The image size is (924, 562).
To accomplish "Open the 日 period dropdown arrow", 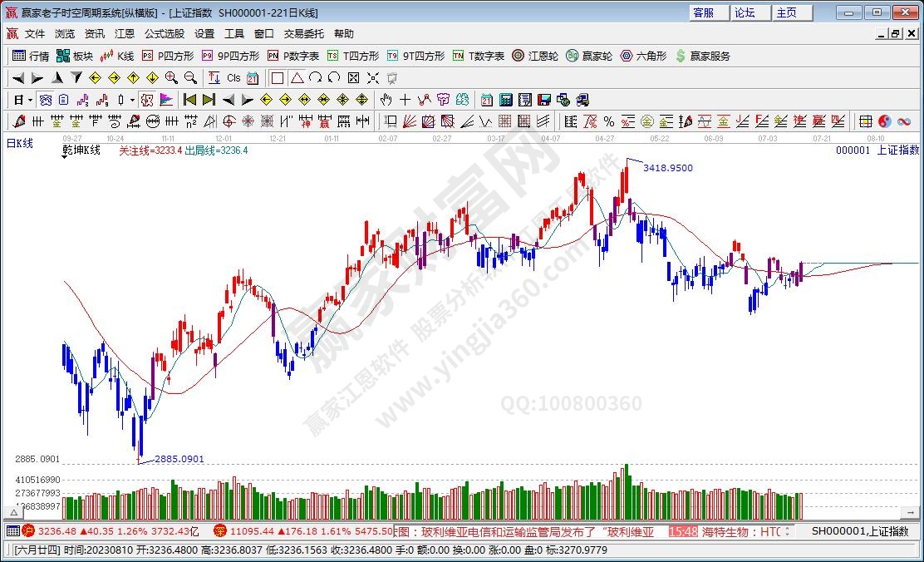I will coord(30,100).
